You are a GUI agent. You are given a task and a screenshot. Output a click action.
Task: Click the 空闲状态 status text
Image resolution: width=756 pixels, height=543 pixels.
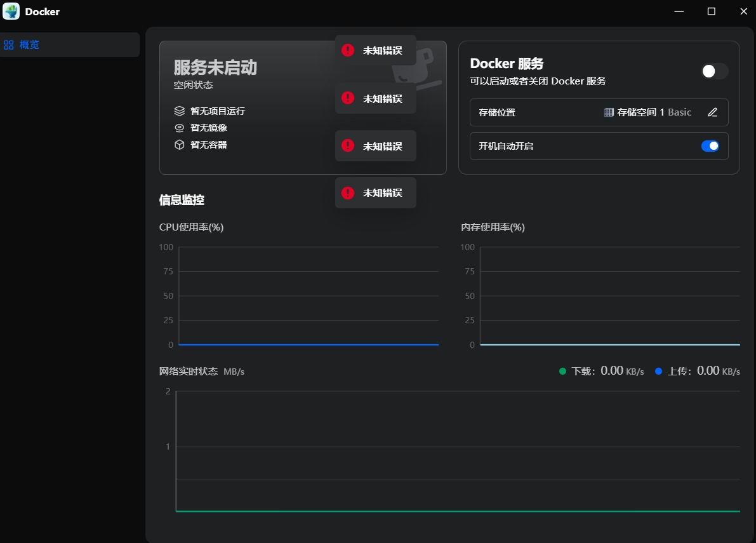tap(194, 85)
